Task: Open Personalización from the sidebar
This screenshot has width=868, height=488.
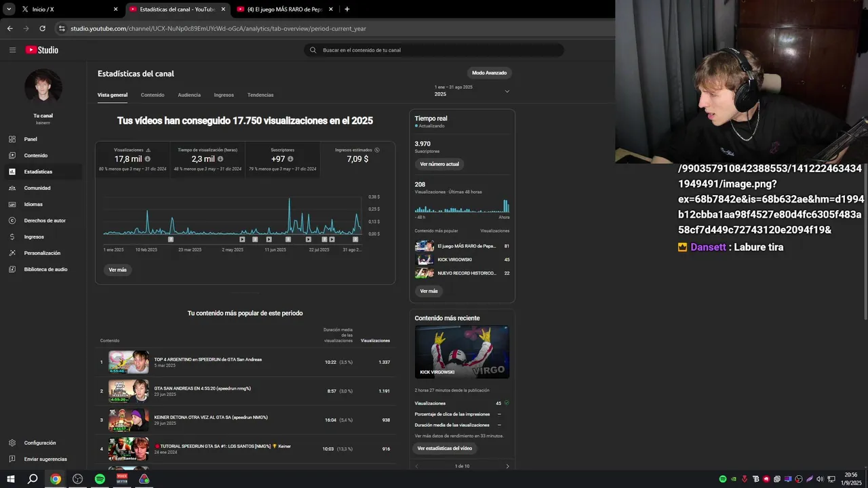Action: 41,253
